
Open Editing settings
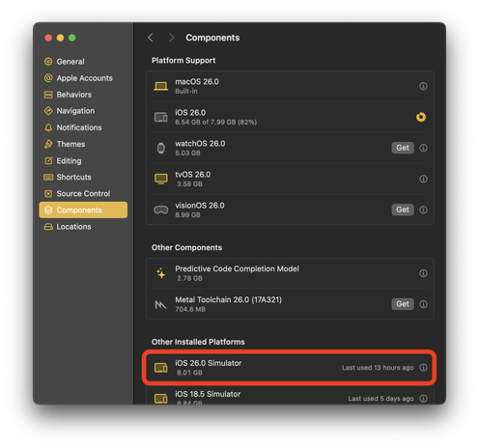point(63,160)
